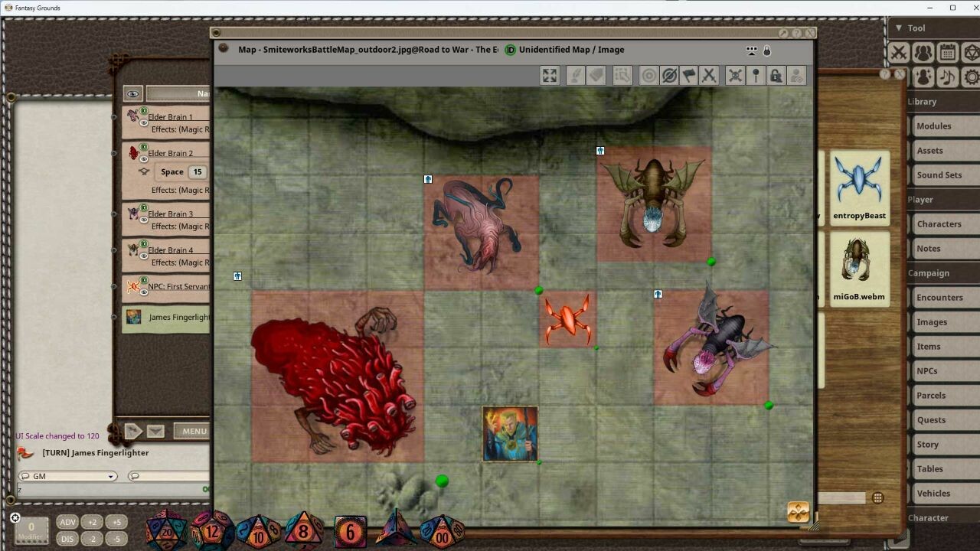The height and width of the screenshot is (551, 980).
Task: Open the Sound music-note tool
Action: 947,77
